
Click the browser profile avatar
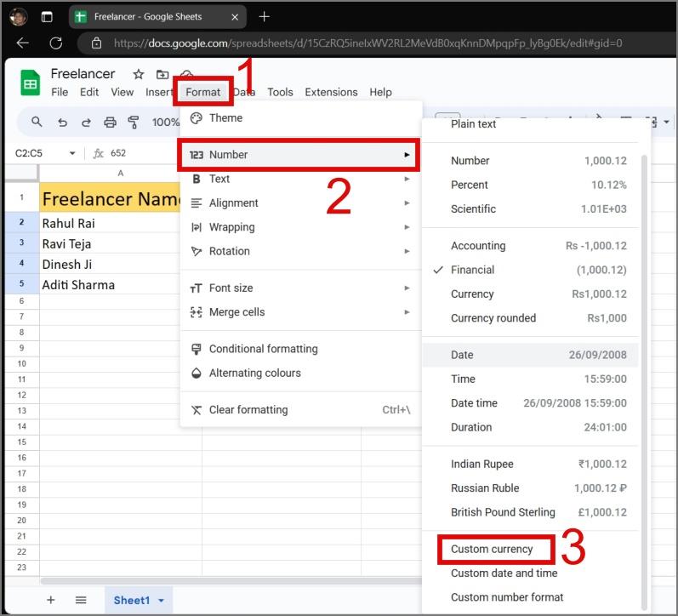pos(19,16)
